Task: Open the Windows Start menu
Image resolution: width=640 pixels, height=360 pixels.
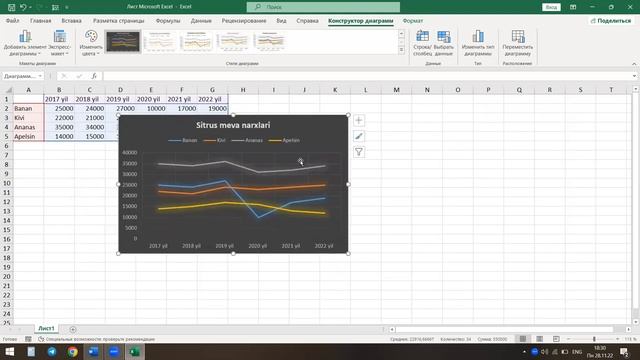Action: coord(10,351)
